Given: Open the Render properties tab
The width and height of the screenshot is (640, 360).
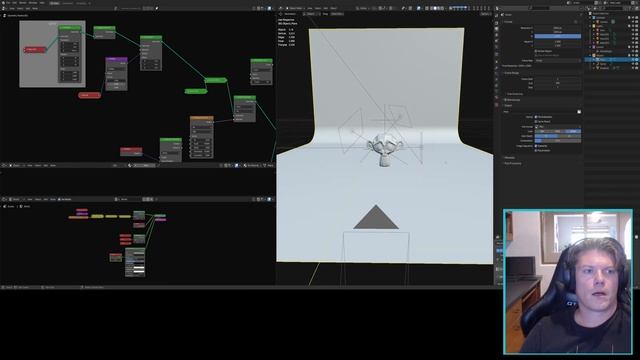Looking at the screenshot, I should 496,23.
